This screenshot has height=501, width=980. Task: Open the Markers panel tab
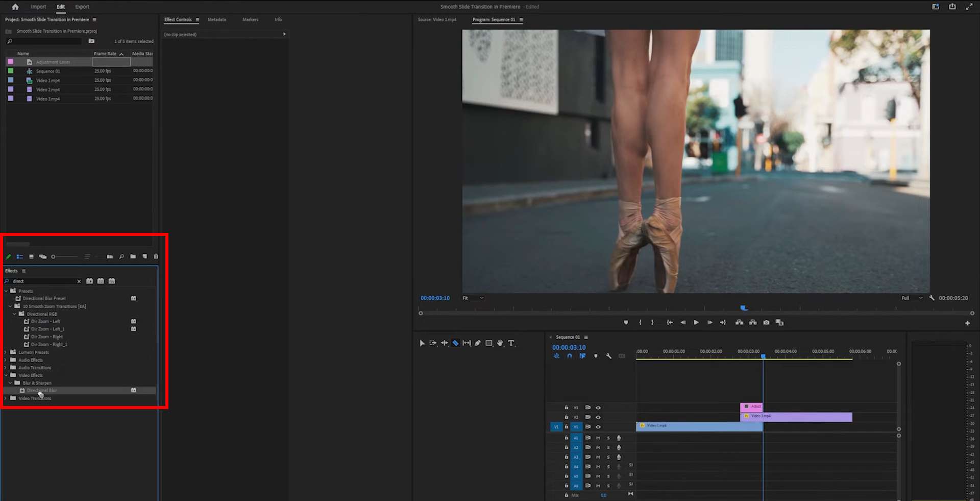coord(250,19)
